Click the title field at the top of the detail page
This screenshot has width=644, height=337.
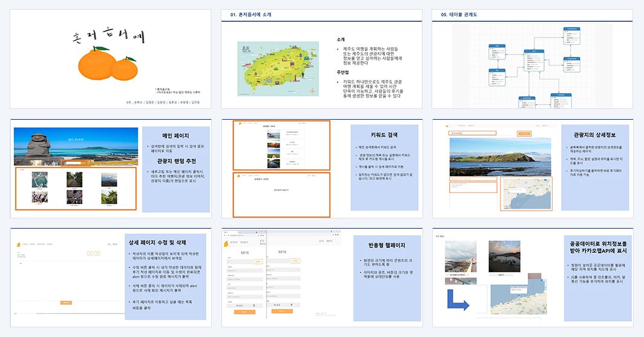472,133
